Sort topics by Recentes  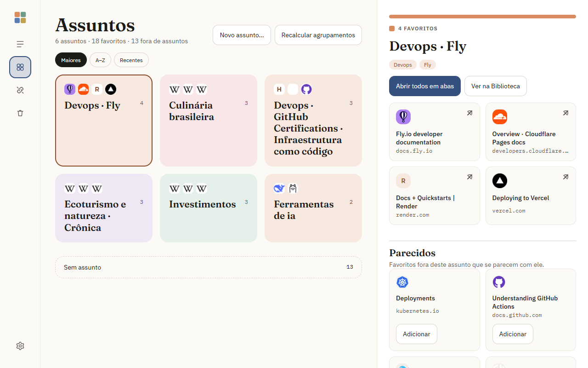click(x=131, y=60)
